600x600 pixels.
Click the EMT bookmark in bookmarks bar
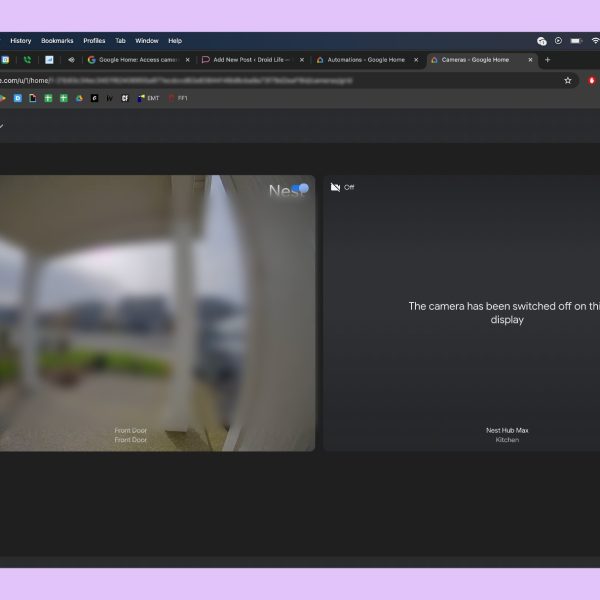152,98
